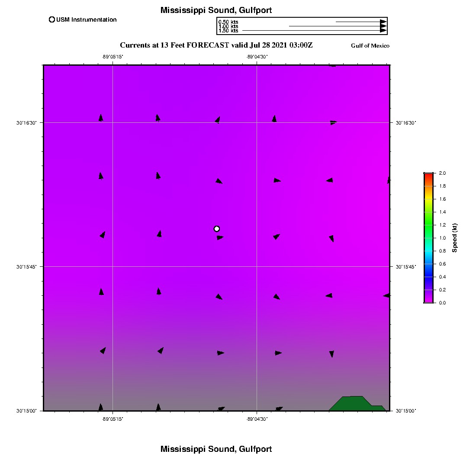Click the current arrow nearest the station marker

[x=220, y=237]
